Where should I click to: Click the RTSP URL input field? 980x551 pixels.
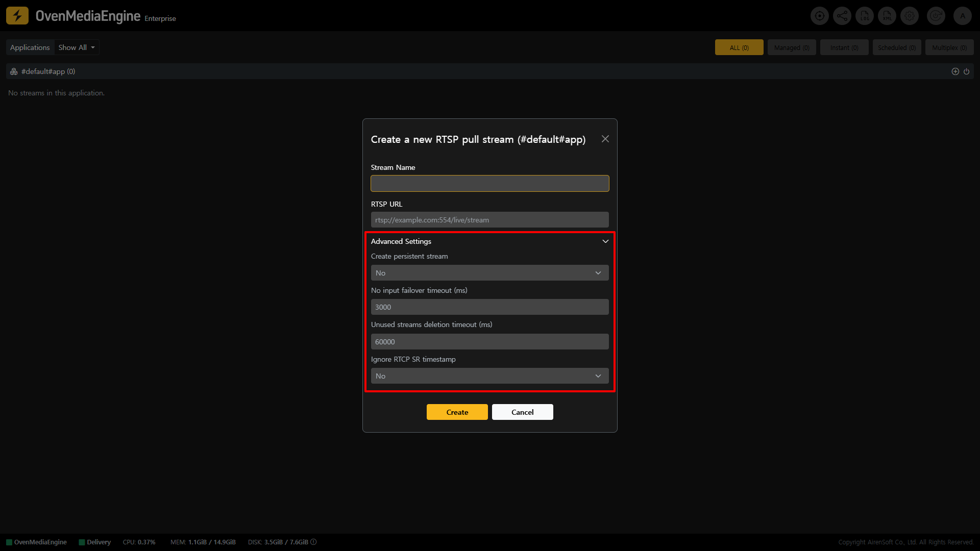click(x=489, y=220)
